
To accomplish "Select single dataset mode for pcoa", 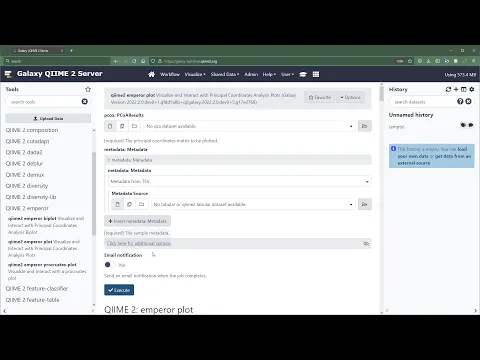I will 110,126.
